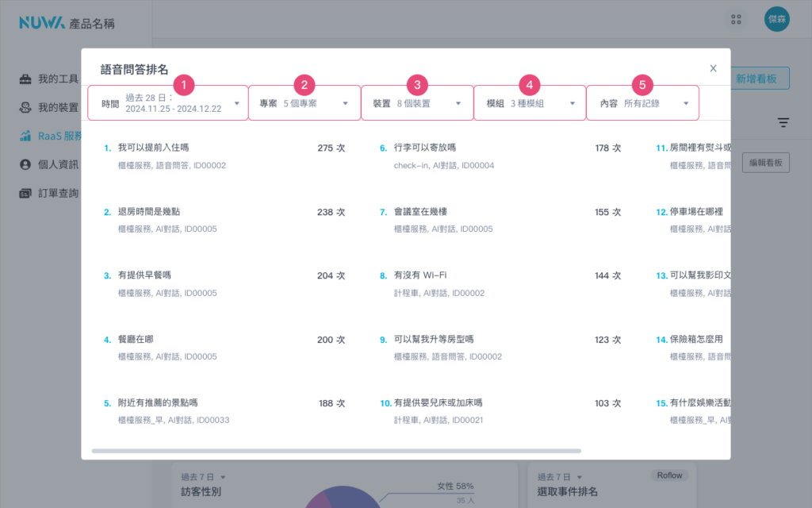
Task: Click the 語音問答排名 dialog title
Action: [x=134, y=70]
